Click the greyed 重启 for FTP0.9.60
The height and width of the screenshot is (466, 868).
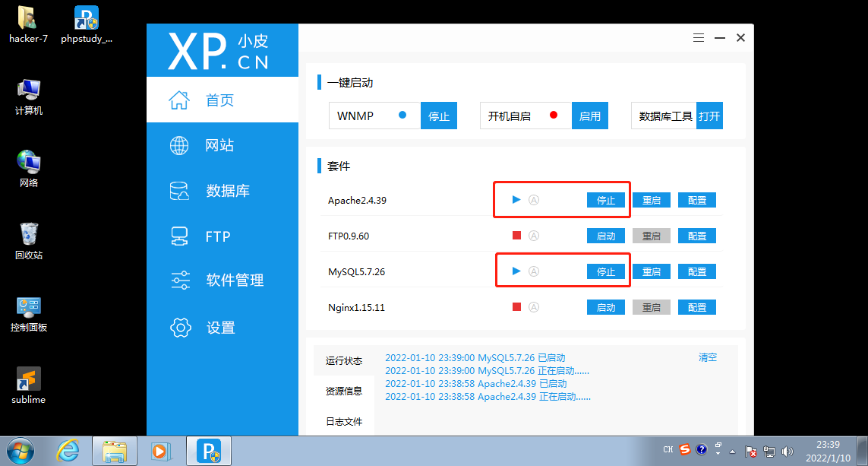(652, 236)
